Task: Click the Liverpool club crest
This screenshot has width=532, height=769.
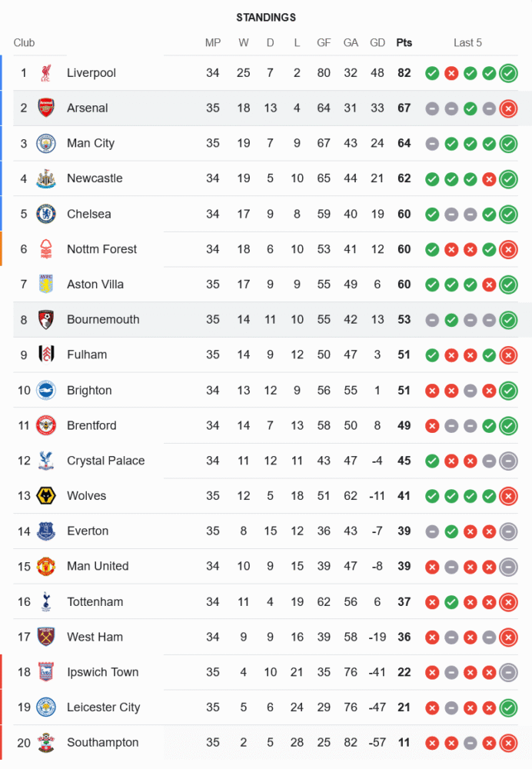Action: click(x=46, y=73)
